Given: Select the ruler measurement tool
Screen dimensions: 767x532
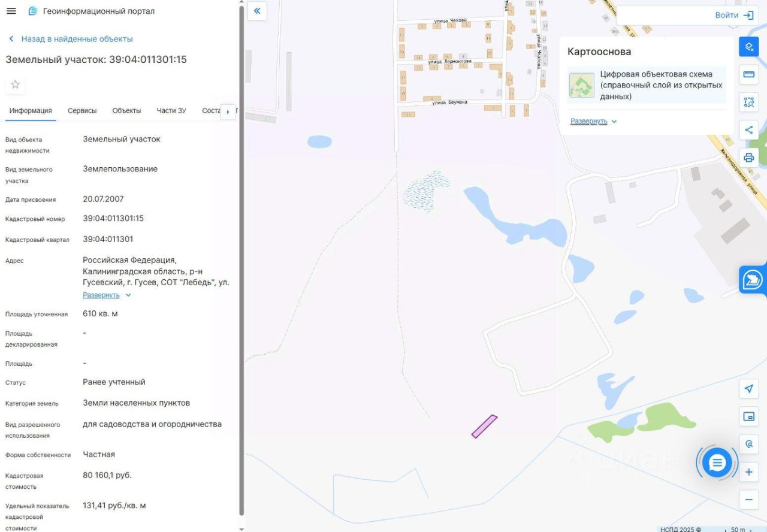Looking at the screenshot, I should click(x=748, y=74).
